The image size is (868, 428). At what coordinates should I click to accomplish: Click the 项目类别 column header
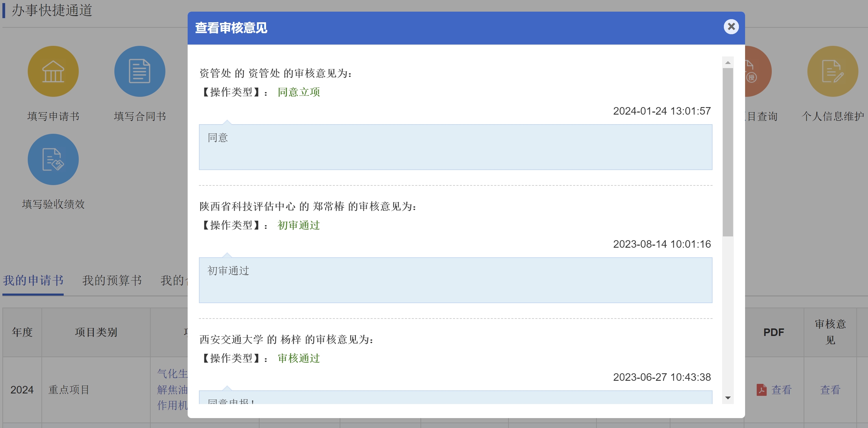(x=96, y=332)
